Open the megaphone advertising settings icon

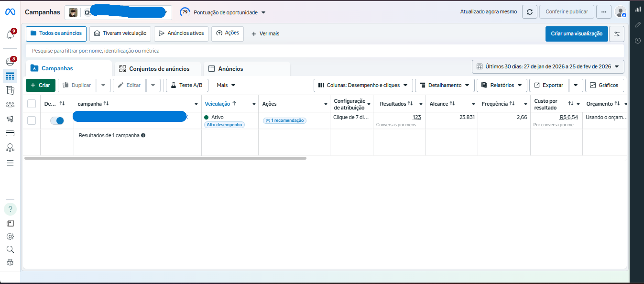[x=10, y=119]
